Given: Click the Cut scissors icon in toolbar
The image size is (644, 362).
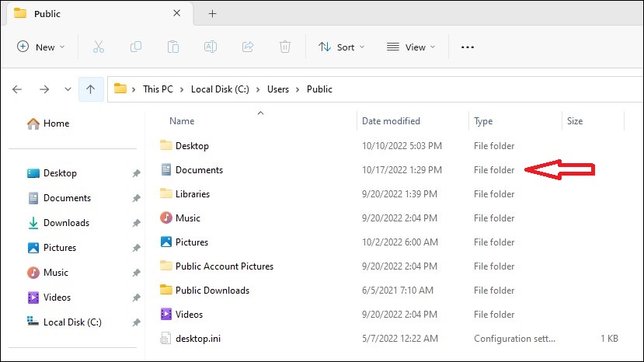Looking at the screenshot, I should [99, 47].
